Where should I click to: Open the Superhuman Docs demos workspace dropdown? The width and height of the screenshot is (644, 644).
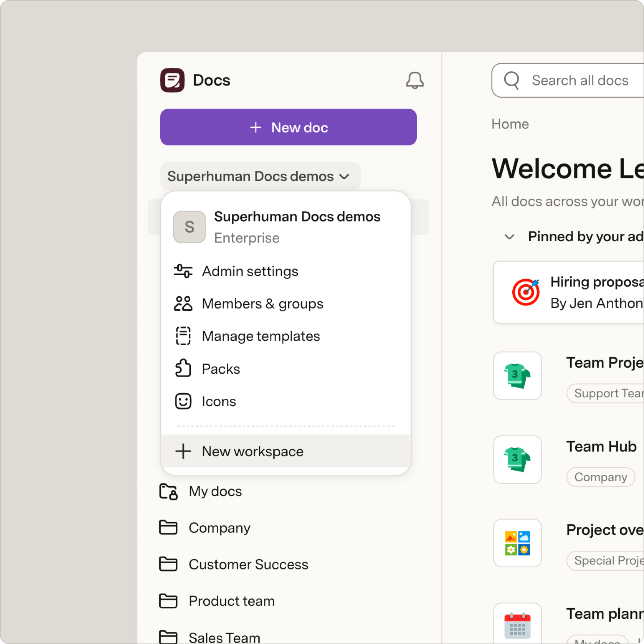coord(260,176)
